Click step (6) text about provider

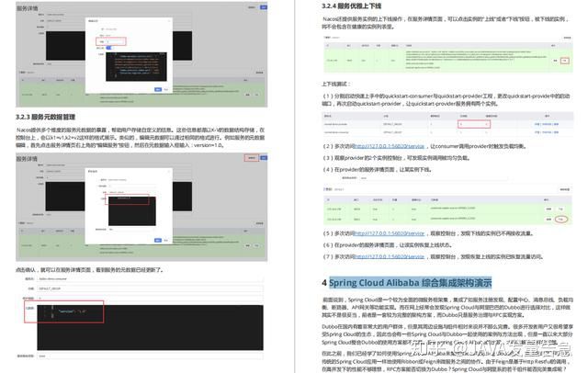388,245
